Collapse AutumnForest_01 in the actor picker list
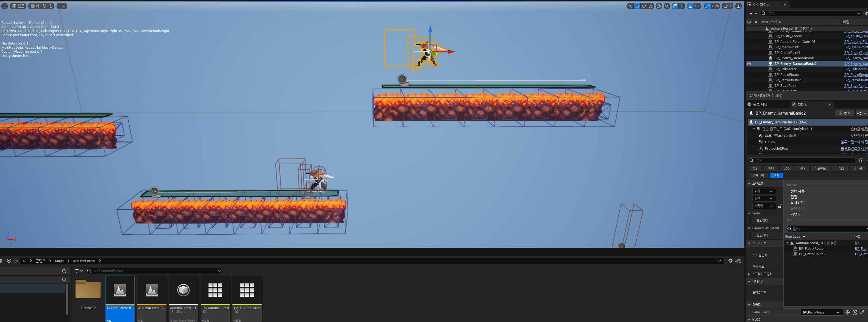Image resolution: width=868 pixels, height=322 pixels. 788,243
